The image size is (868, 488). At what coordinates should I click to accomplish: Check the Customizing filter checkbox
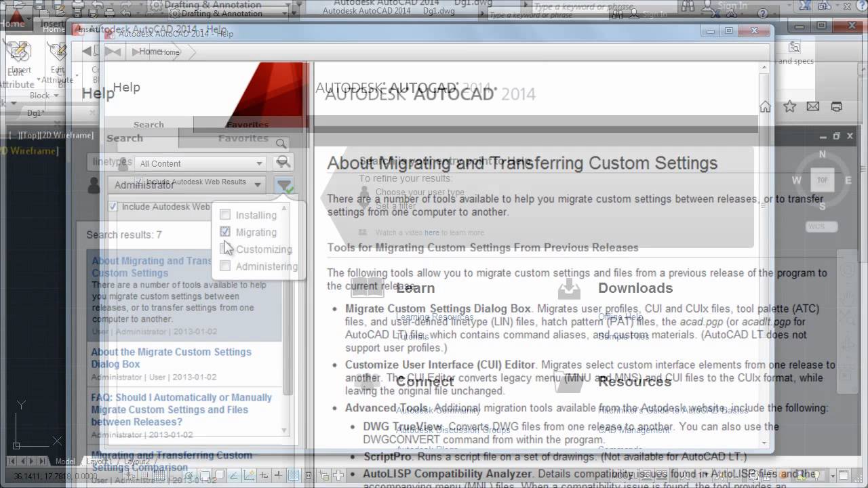225,249
